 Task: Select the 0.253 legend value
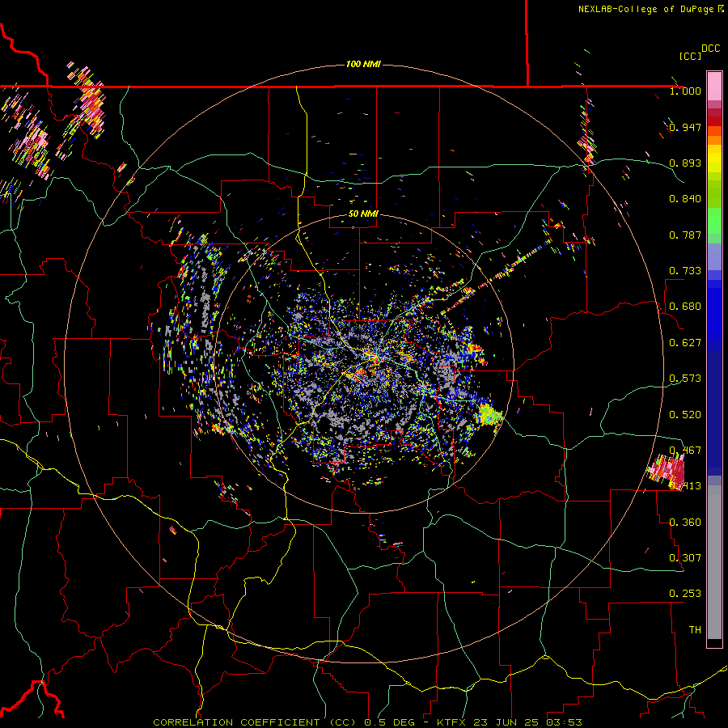pos(685,594)
